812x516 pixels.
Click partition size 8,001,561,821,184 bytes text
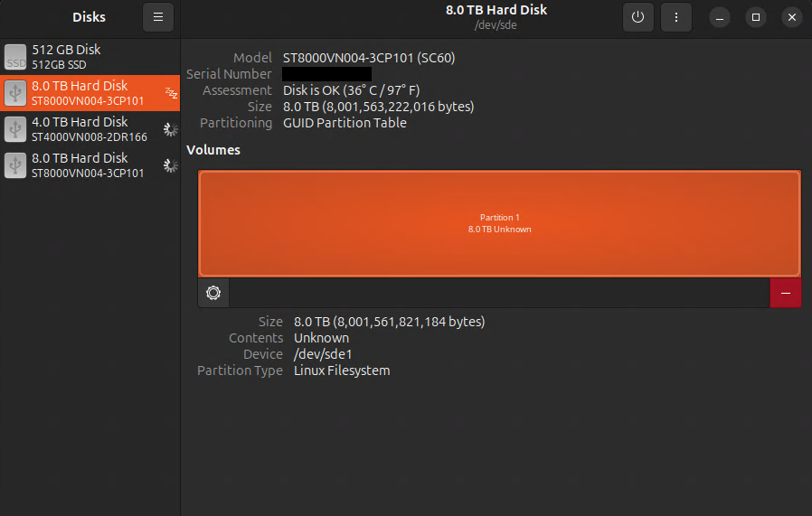(x=390, y=322)
